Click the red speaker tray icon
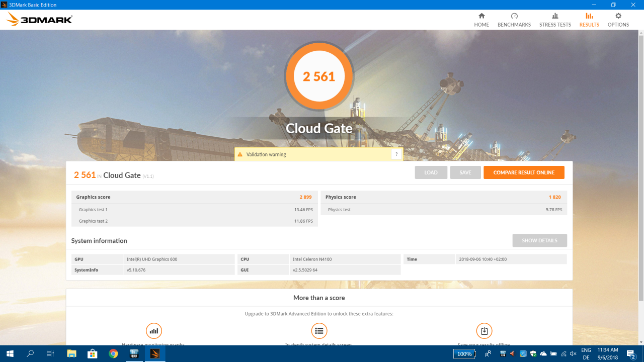 [x=513, y=354]
